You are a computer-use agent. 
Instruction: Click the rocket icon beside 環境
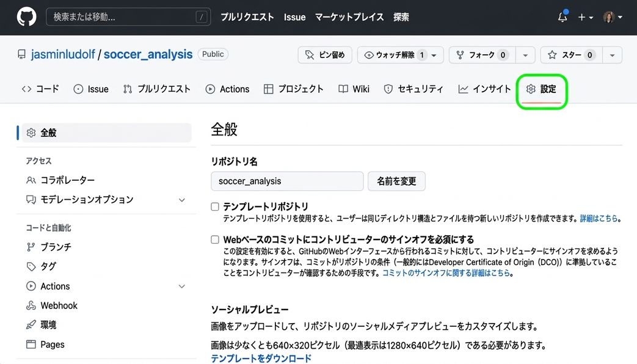[x=31, y=325]
